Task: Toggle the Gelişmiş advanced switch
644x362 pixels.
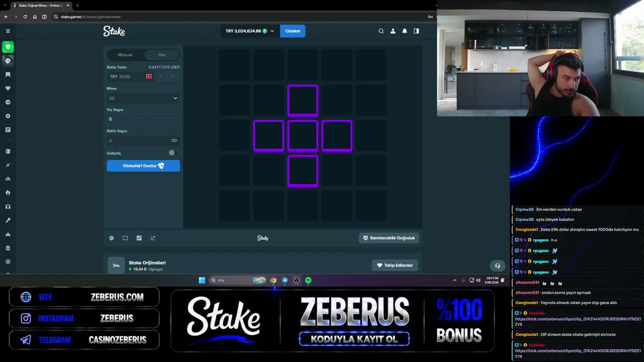Action: [173, 153]
